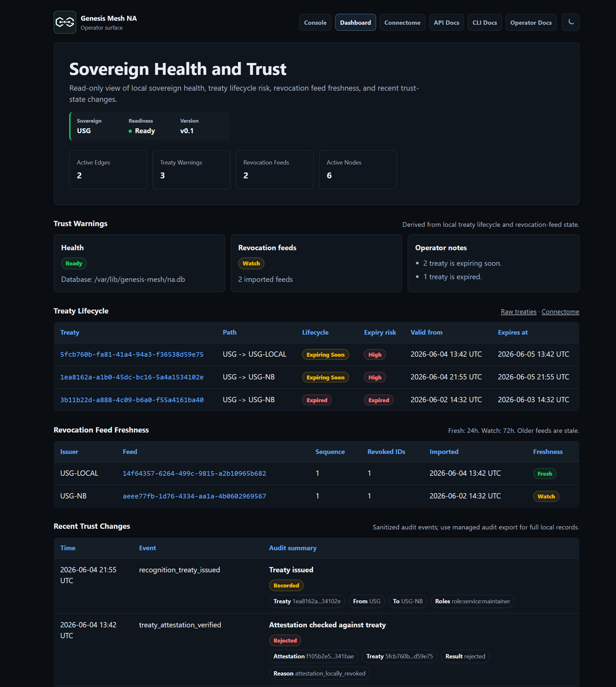Open CLI Docs in the navigation

(x=485, y=23)
